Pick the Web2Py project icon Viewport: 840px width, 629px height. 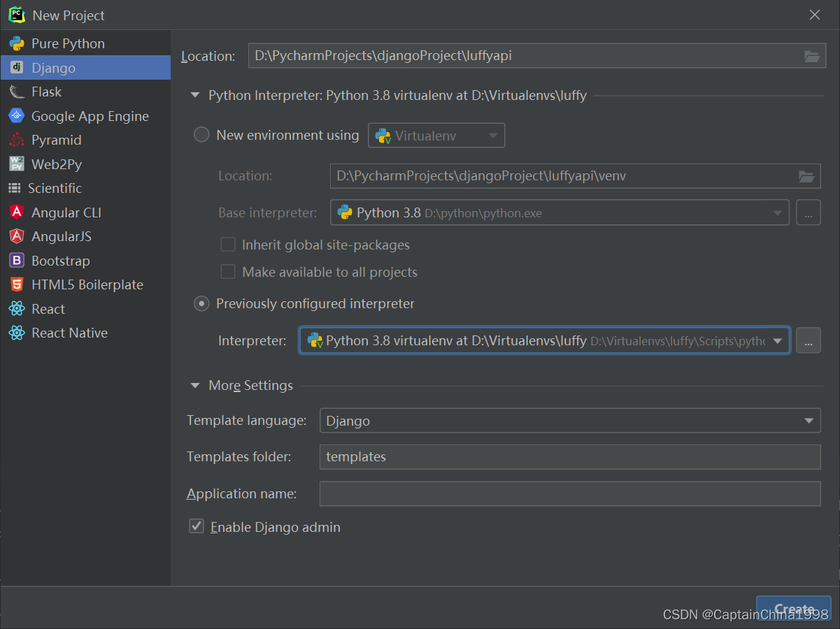click(x=17, y=164)
